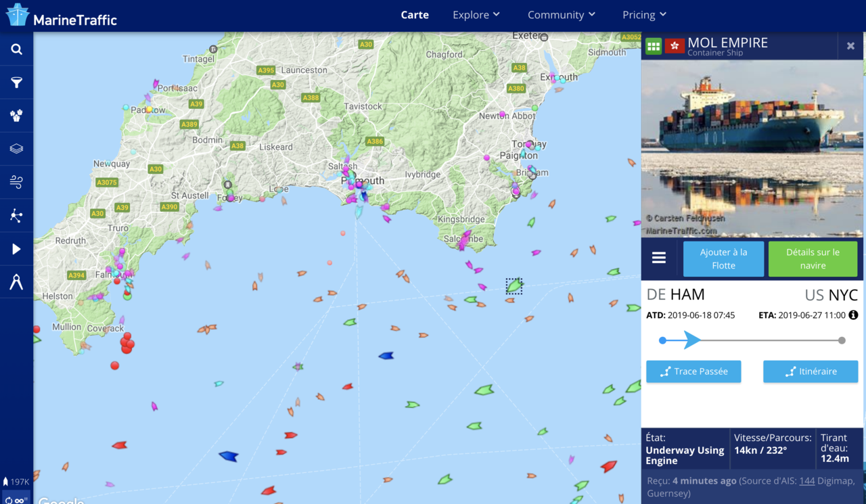Click the ETA info icon
Viewport: 866px width, 504px height.
tap(853, 315)
